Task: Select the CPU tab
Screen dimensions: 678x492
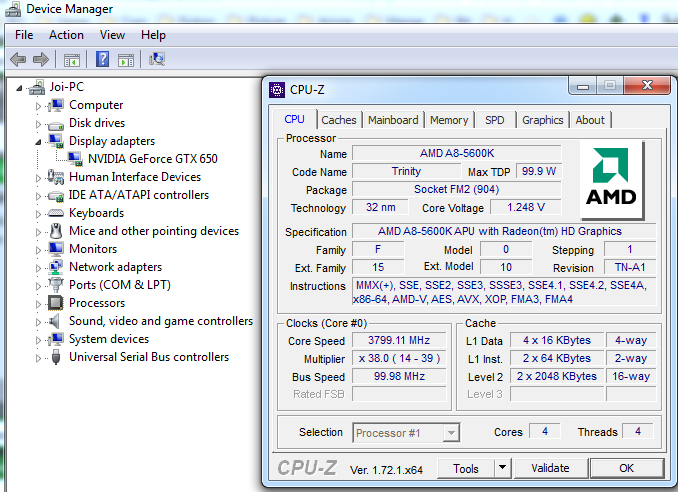Action: point(294,119)
